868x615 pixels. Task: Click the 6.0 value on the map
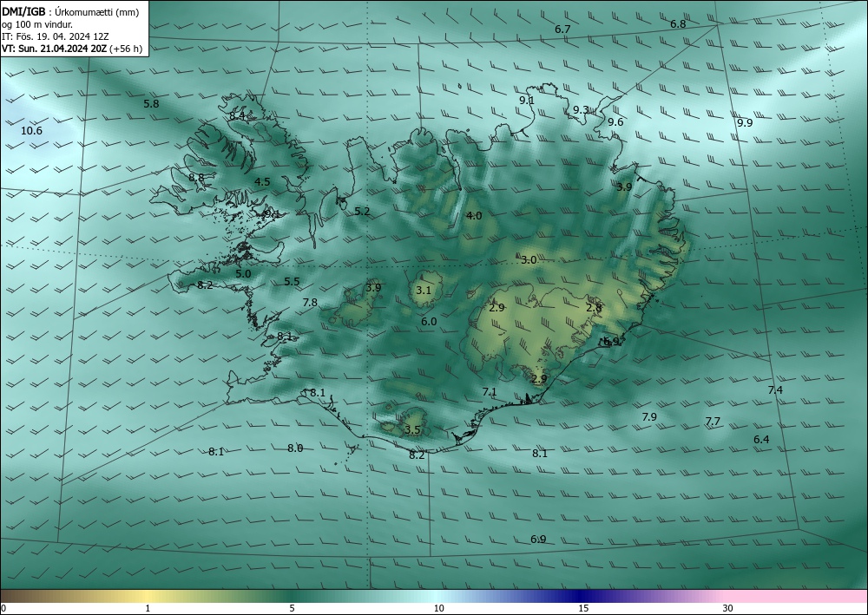click(429, 322)
